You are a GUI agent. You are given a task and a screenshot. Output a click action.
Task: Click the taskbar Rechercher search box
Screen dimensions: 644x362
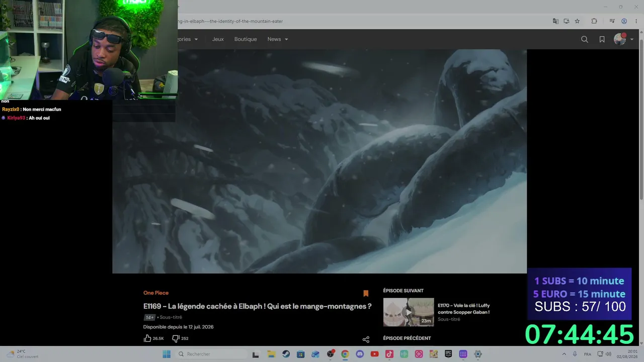[x=211, y=354]
